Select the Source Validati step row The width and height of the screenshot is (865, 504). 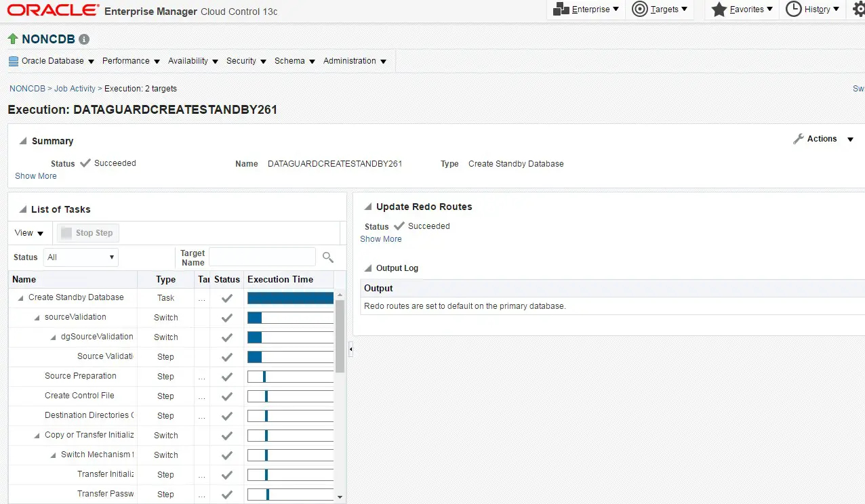[172, 357]
